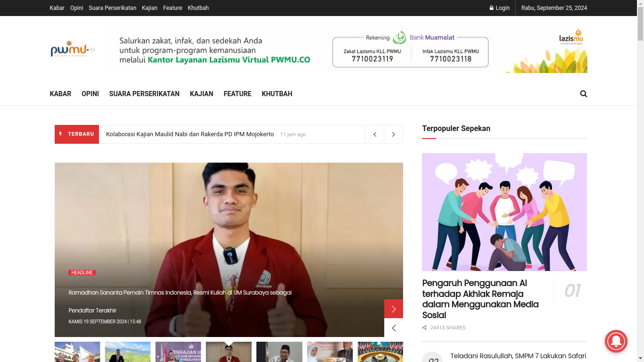Open Ramadhan Sananta headline article

180,293
